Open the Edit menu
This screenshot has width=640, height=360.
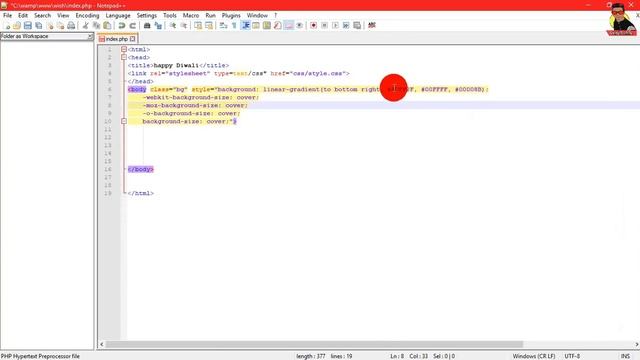(x=23, y=16)
